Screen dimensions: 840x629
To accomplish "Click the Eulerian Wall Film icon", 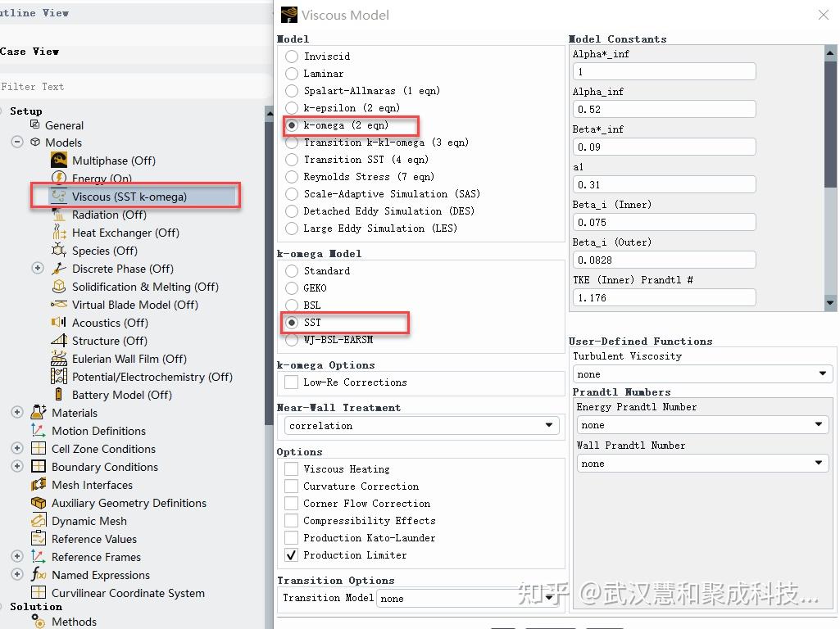I will [x=59, y=358].
